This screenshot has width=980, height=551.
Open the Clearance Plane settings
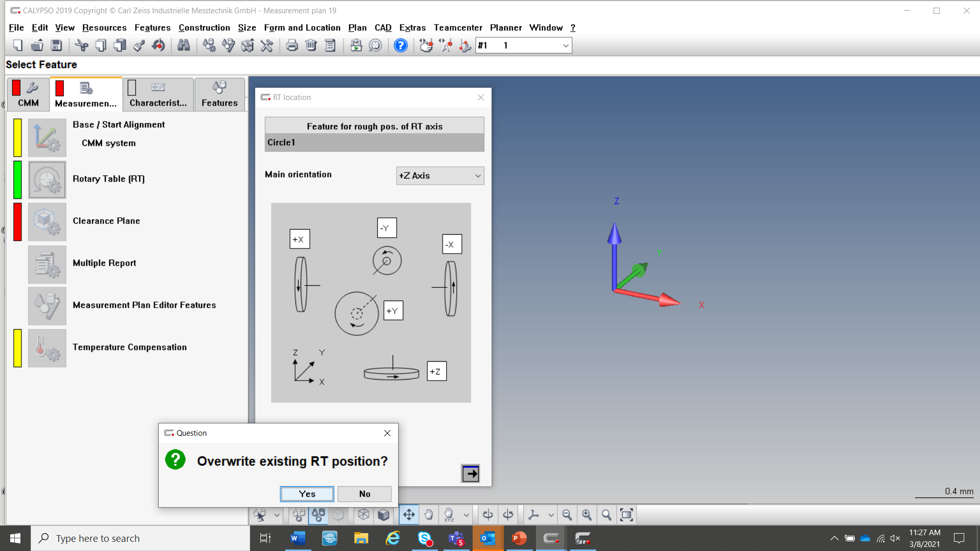tap(106, 221)
